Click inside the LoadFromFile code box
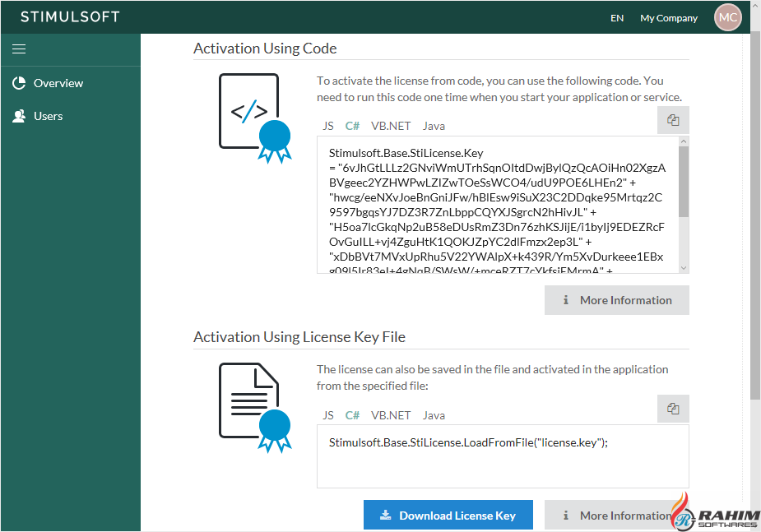 coord(503,456)
